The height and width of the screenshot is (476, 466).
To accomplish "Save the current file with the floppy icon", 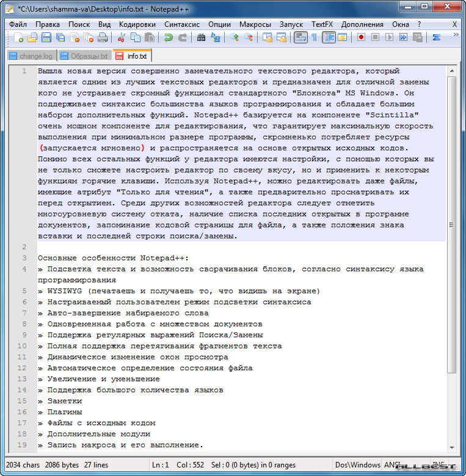I will [46, 38].
